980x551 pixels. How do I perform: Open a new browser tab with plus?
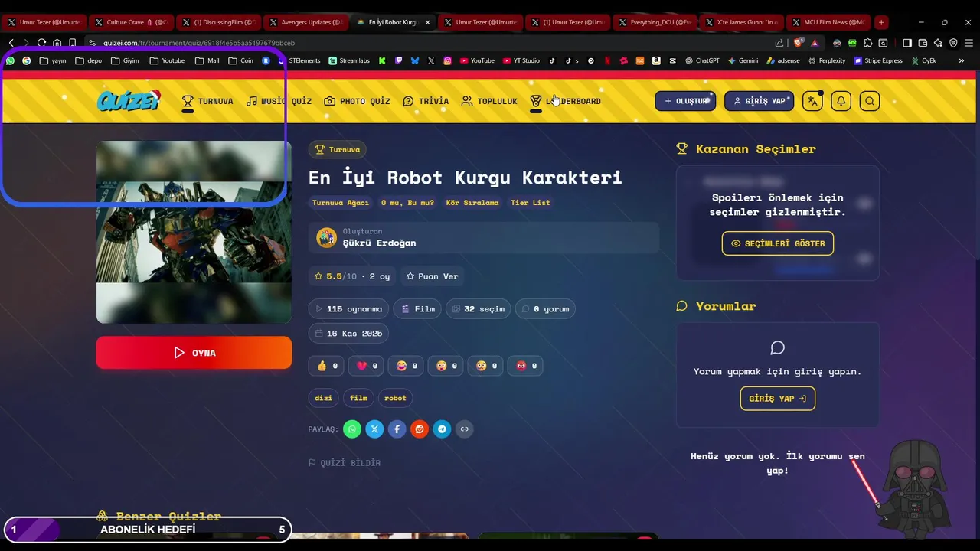[x=881, y=22]
